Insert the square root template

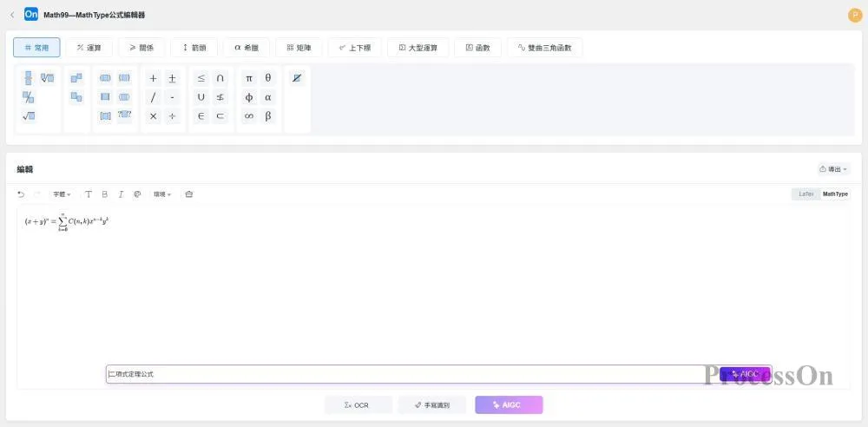click(29, 115)
